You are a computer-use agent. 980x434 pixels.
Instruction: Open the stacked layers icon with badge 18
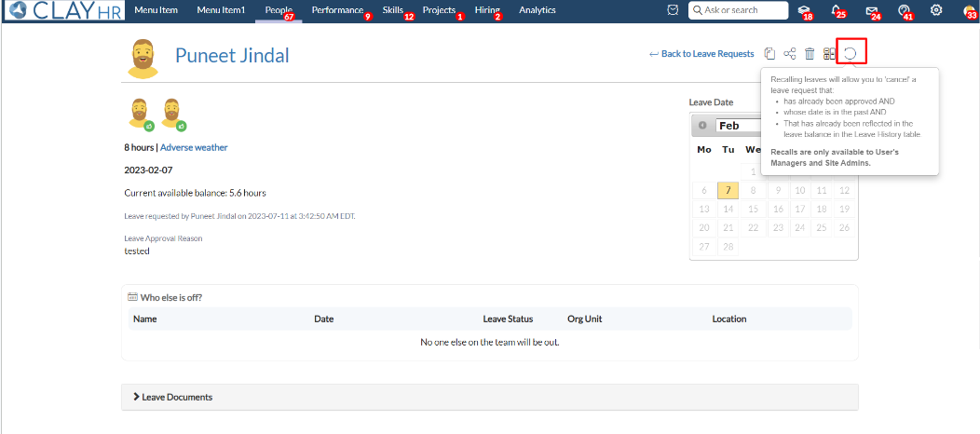coord(804,10)
